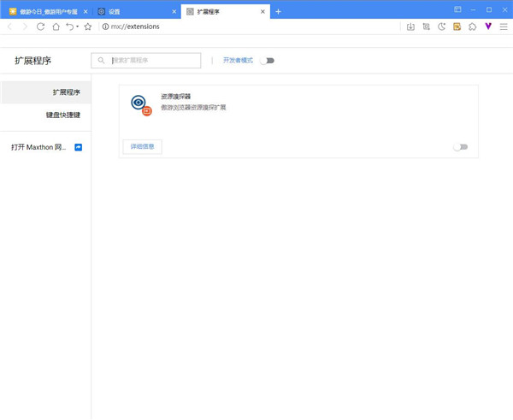513x420 pixels.
Task: Open 详细信息 for 资源嗅探器
Action: tap(142, 146)
